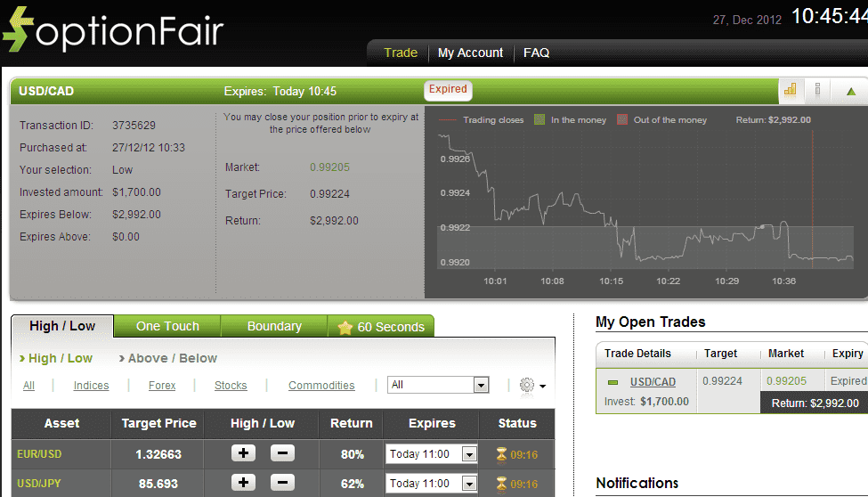The width and height of the screenshot is (868, 497).
Task: Switch to the One Touch tab
Action: pyautogui.click(x=167, y=326)
